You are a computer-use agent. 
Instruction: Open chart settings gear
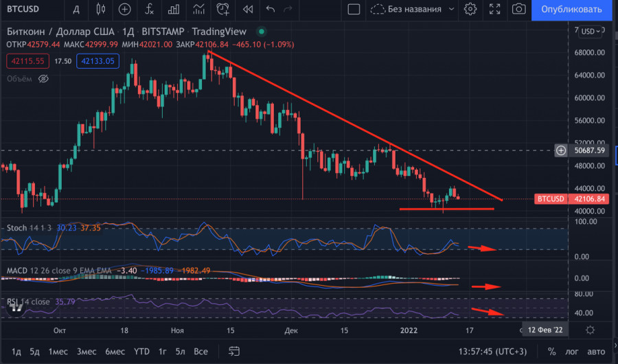pyautogui.click(x=470, y=9)
